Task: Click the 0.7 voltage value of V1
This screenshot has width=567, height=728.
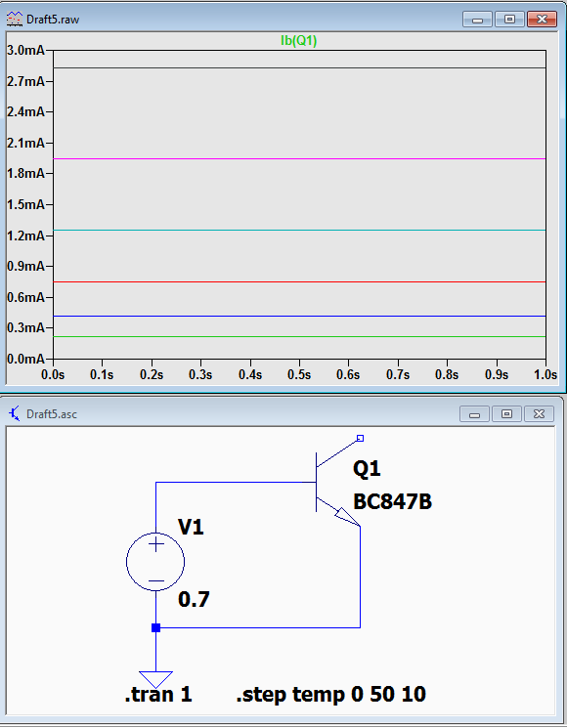Action: pyautogui.click(x=194, y=599)
